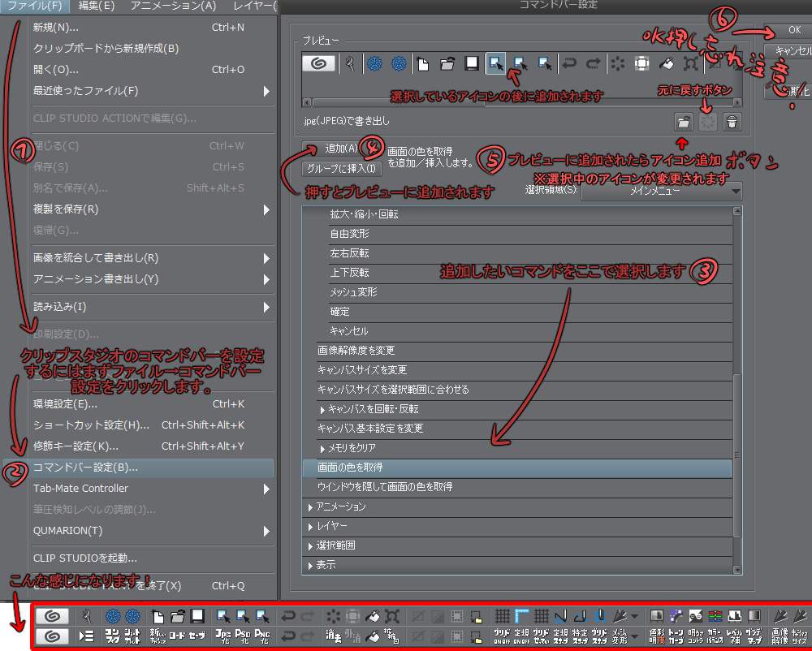
Task: Click the new document icon in the preview bar
Action: coord(423,63)
